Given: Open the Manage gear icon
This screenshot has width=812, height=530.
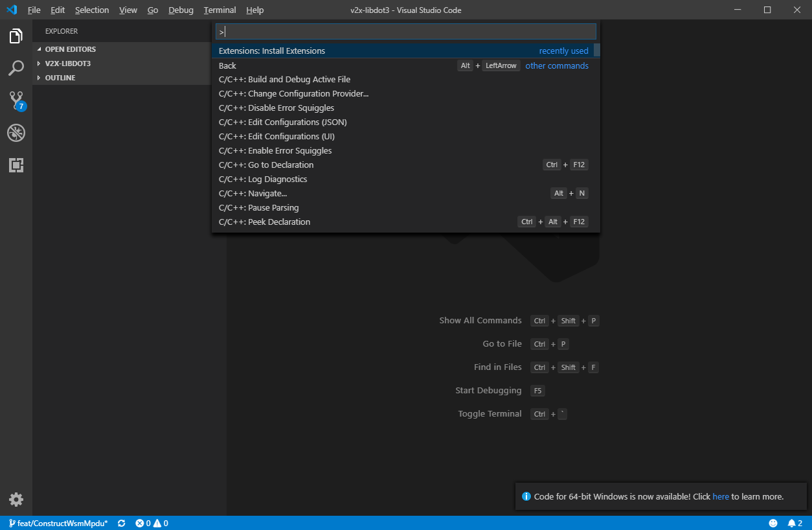Looking at the screenshot, I should tap(16, 500).
